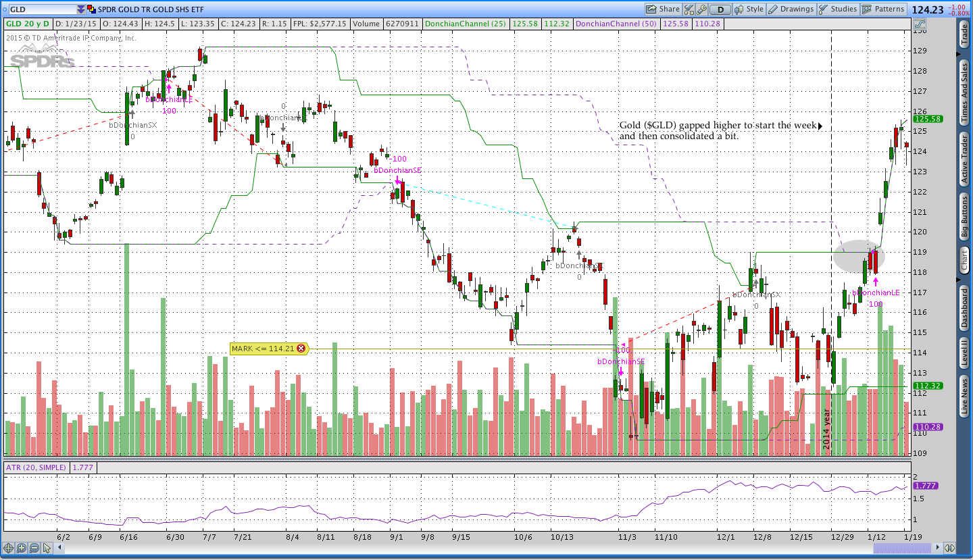Click the GLD 20 y D timeframe label
The height and width of the screenshot is (560, 973).
tap(27, 24)
